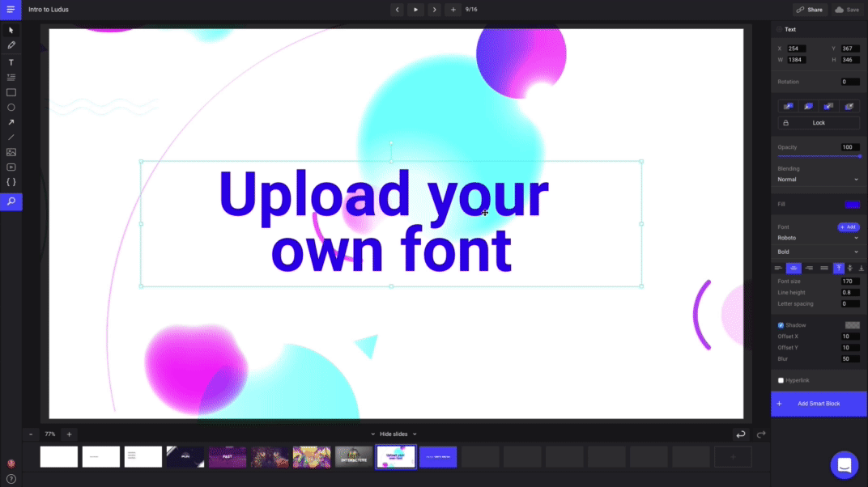Viewport: 868px width, 487px height.
Task: Choose the Rectangle shape tool
Action: coord(11,92)
